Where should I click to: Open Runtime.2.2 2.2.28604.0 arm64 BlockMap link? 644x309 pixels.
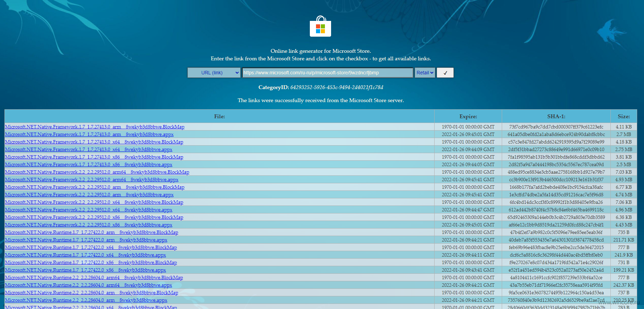pos(94,277)
